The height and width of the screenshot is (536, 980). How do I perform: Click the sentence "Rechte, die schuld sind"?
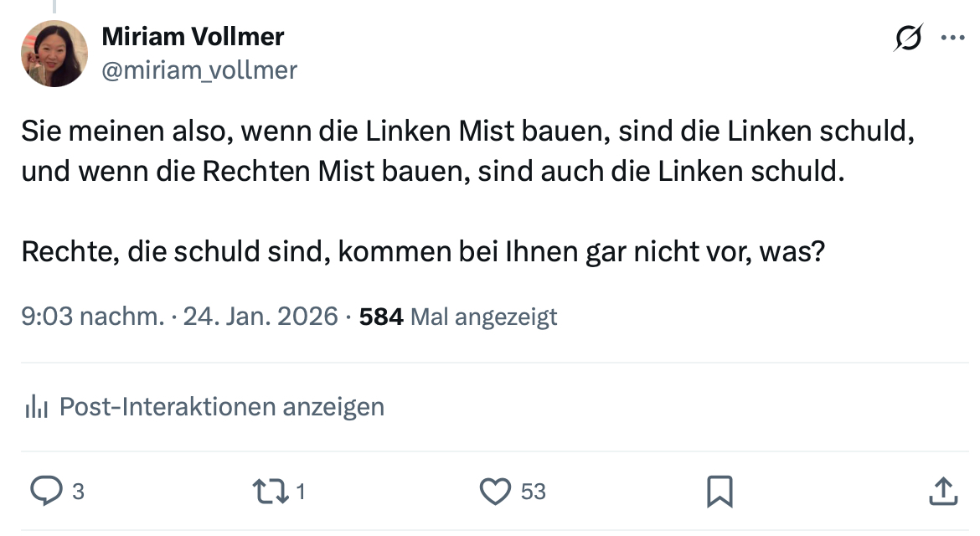click(423, 251)
